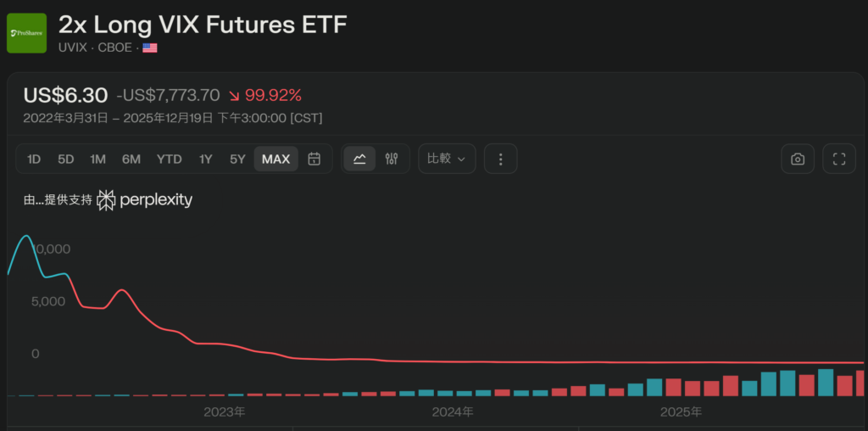Select the MAX time range
This screenshot has height=431, width=868.
[x=276, y=159]
